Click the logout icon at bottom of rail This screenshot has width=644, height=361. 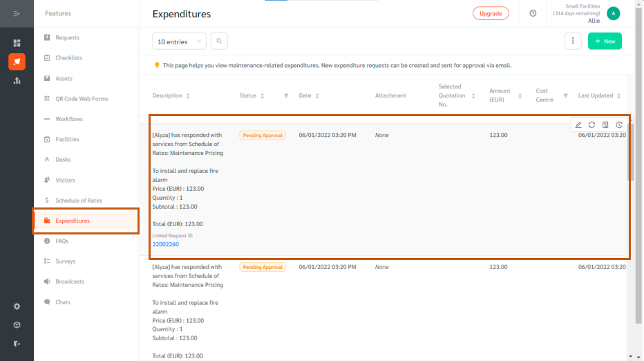pyautogui.click(x=17, y=344)
